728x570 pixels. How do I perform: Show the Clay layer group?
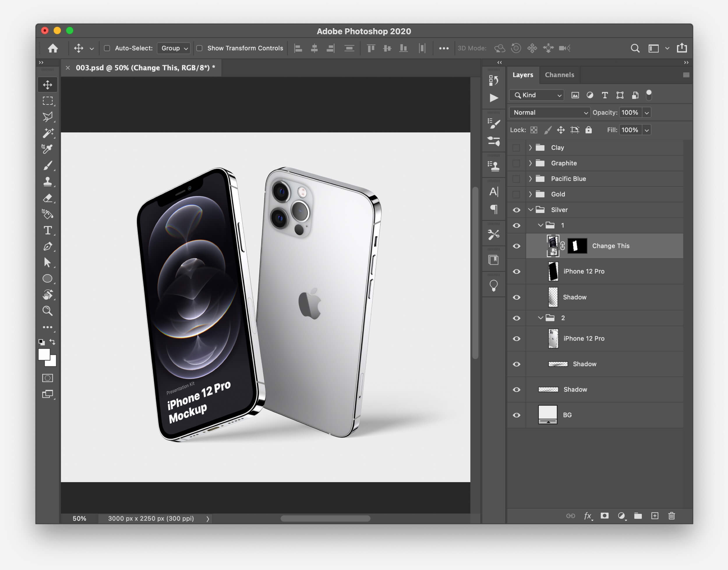(x=516, y=148)
